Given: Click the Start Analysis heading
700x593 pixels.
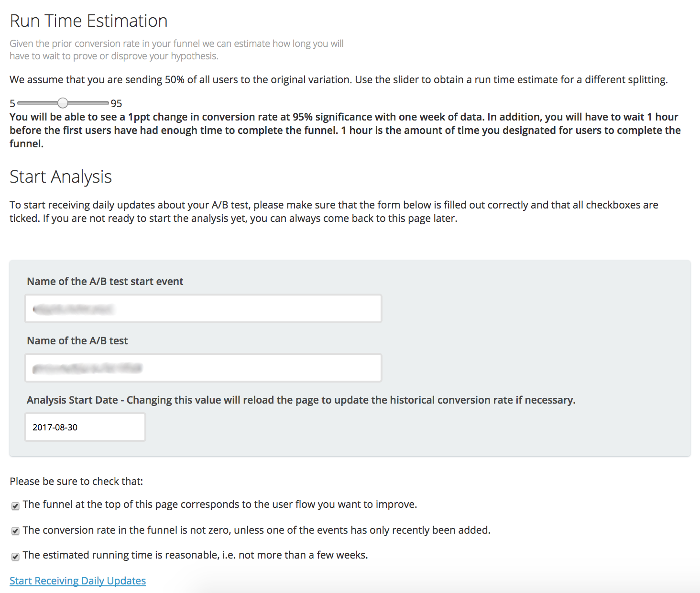Looking at the screenshot, I should (61, 177).
